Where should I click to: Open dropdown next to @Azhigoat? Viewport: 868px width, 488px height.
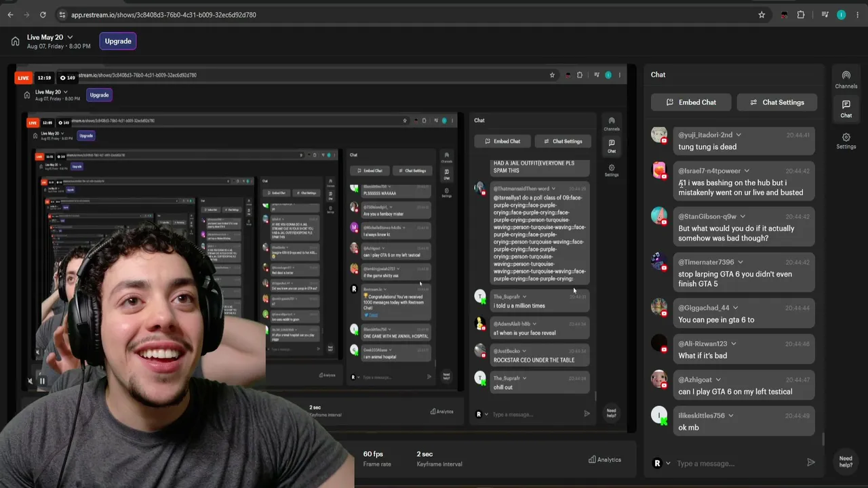click(718, 380)
